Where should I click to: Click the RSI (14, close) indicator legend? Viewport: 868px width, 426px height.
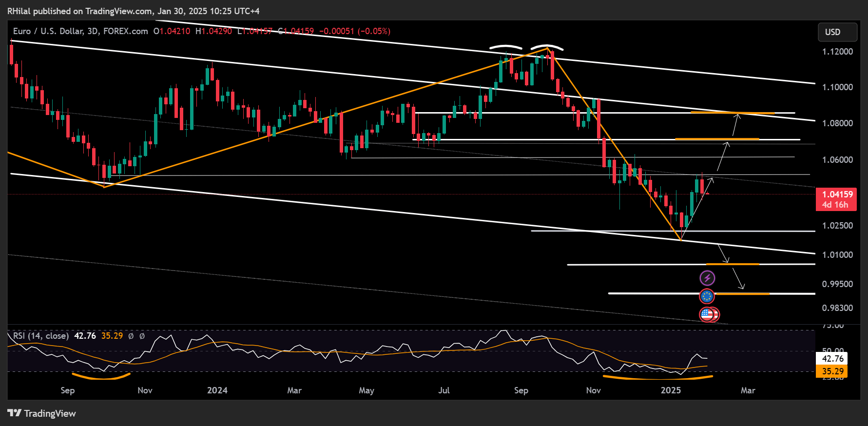41,336
